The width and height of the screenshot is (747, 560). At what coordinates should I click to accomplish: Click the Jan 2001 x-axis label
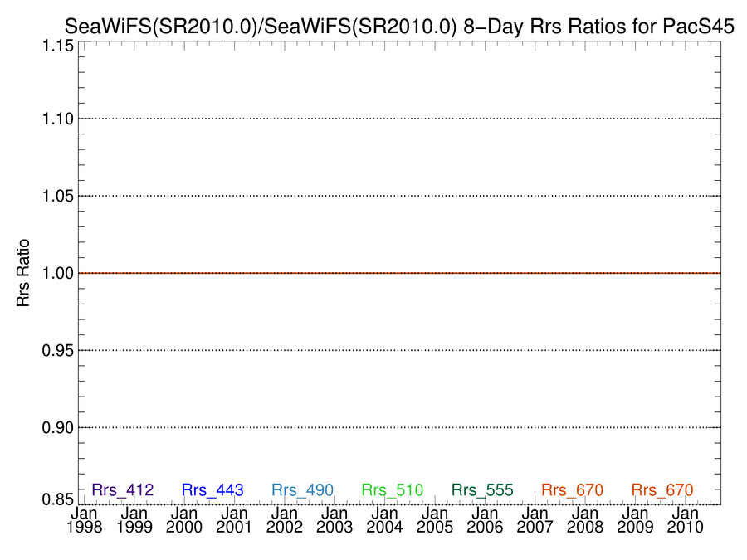click(234, 520)
